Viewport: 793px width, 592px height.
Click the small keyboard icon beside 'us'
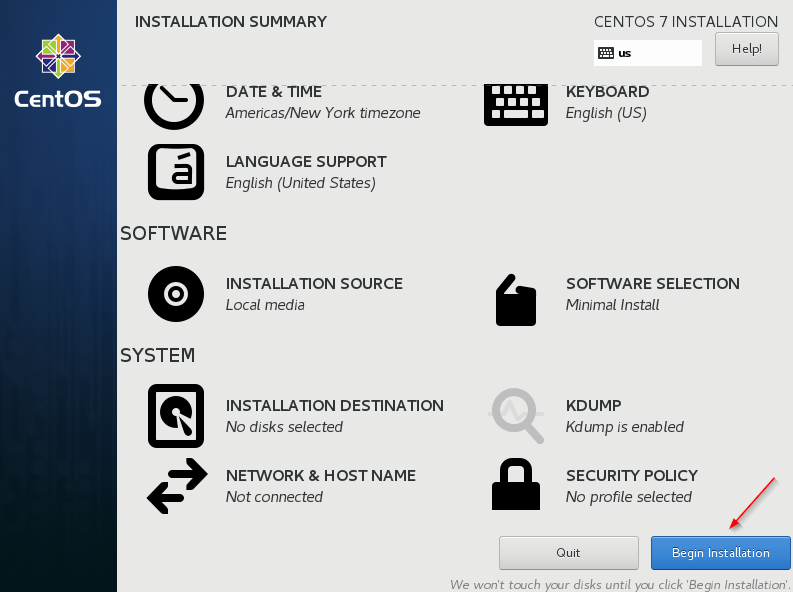[605, 53]
